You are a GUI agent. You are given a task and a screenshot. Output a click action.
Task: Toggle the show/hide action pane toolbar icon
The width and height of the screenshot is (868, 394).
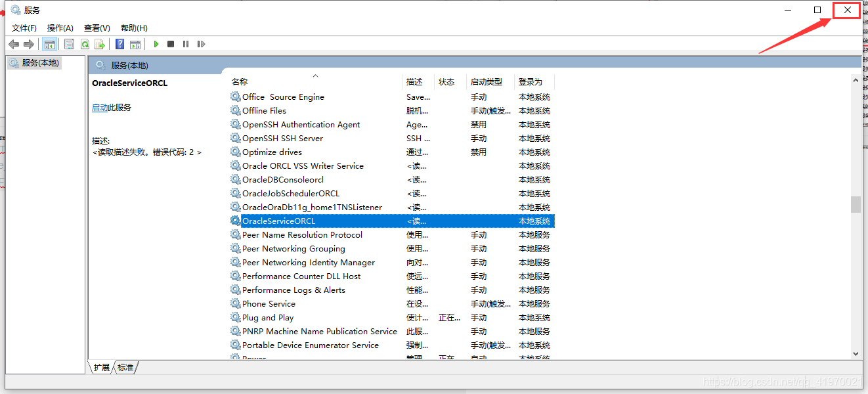tap(135, 44)
